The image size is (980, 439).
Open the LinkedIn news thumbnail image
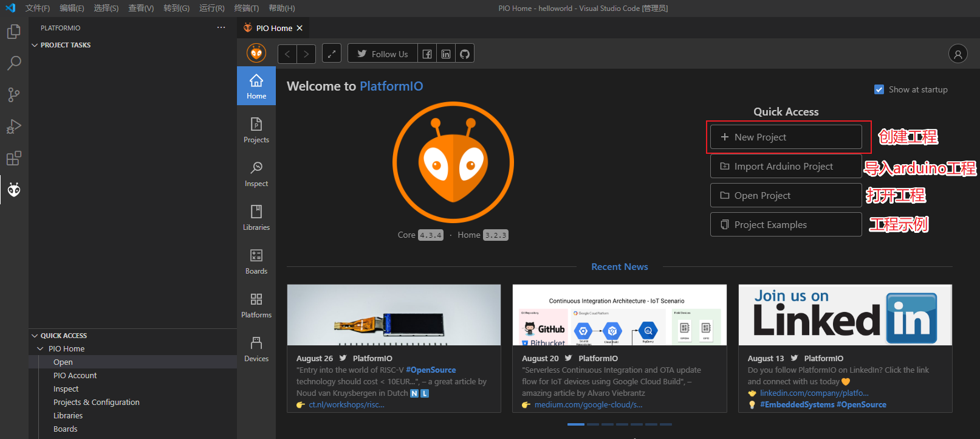pyautogui.click(x=845, y=315)
